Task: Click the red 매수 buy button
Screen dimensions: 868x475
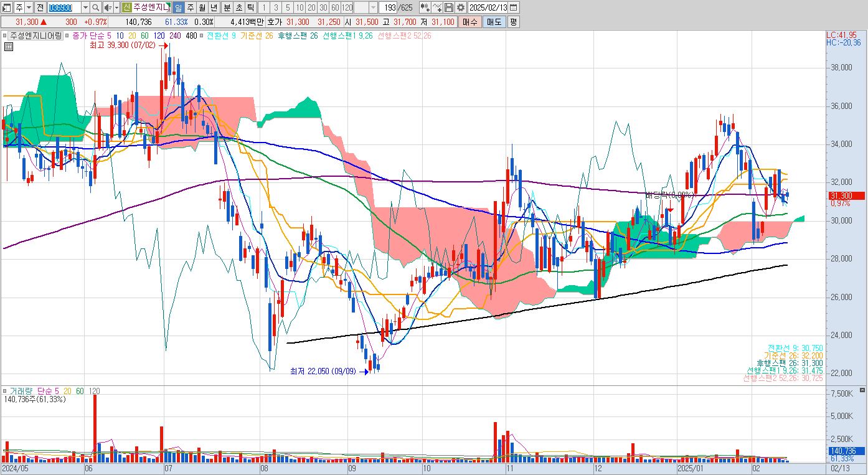Action: [x=469, y=22]
